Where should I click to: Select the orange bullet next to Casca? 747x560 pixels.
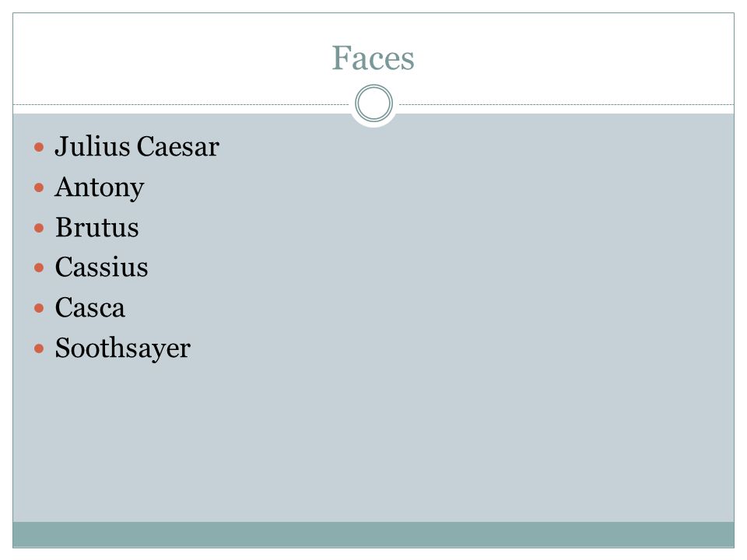coord(39,309)
